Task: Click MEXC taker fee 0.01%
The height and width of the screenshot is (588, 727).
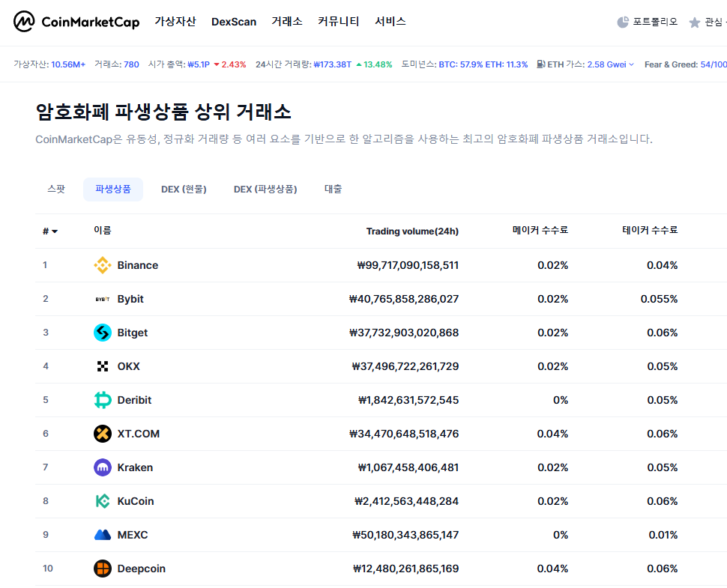Action: [x=663, y=535]
